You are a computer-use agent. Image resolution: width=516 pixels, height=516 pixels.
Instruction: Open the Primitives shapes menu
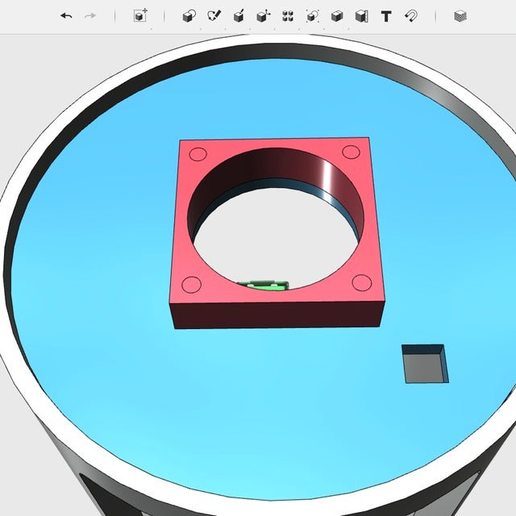189,16
